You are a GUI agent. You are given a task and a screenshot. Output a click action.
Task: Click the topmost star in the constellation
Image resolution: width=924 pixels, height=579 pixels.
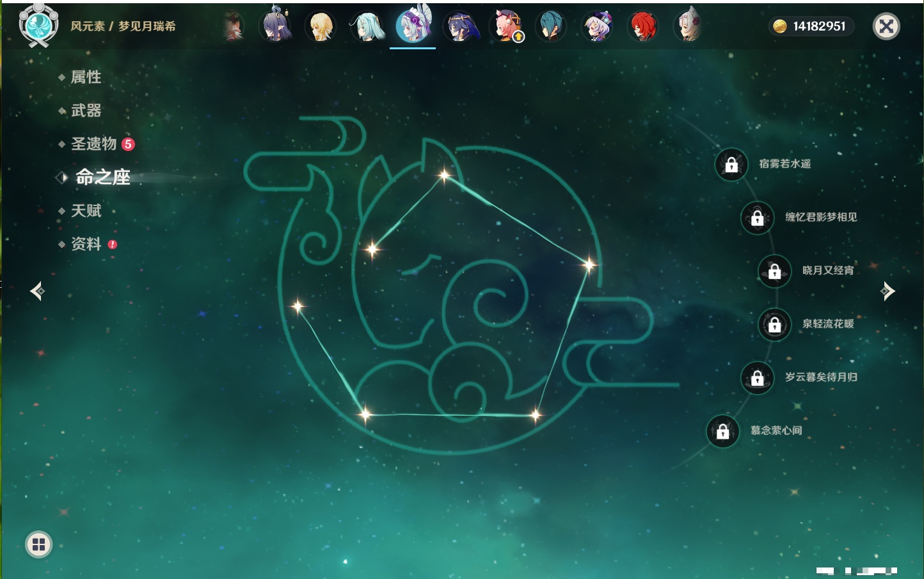pos(444,174)
